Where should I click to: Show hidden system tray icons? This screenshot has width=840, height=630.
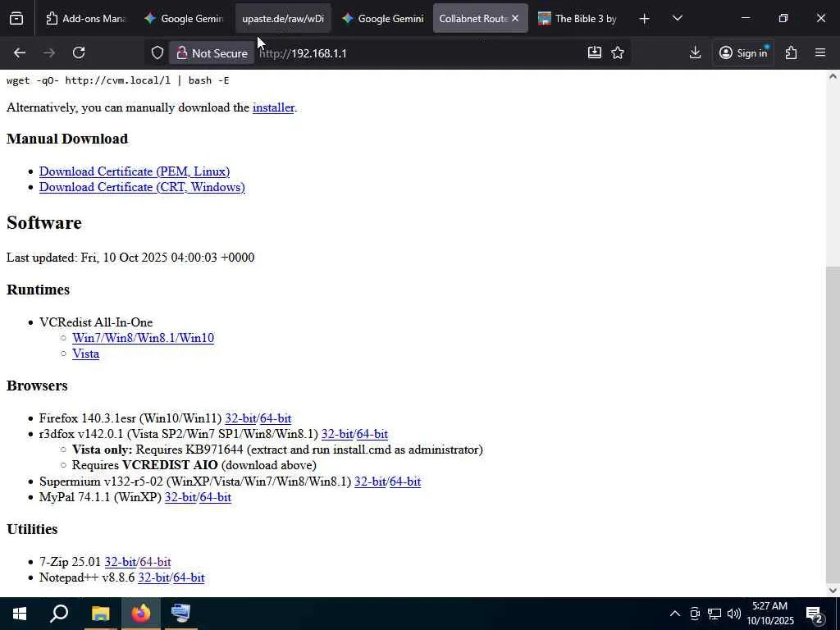point(675,614)
